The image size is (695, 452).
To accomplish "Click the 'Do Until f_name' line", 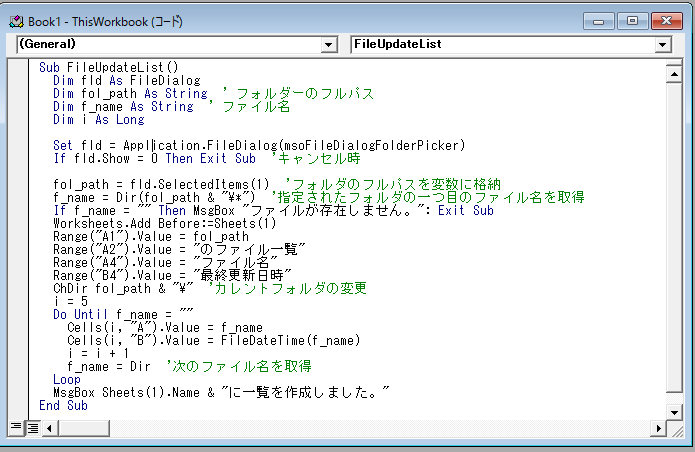I will (123, 315).
